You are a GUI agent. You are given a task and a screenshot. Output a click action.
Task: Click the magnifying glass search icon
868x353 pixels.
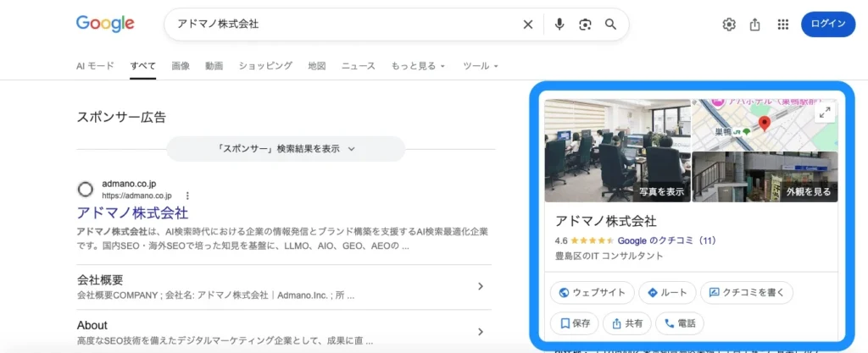point(610,25)
